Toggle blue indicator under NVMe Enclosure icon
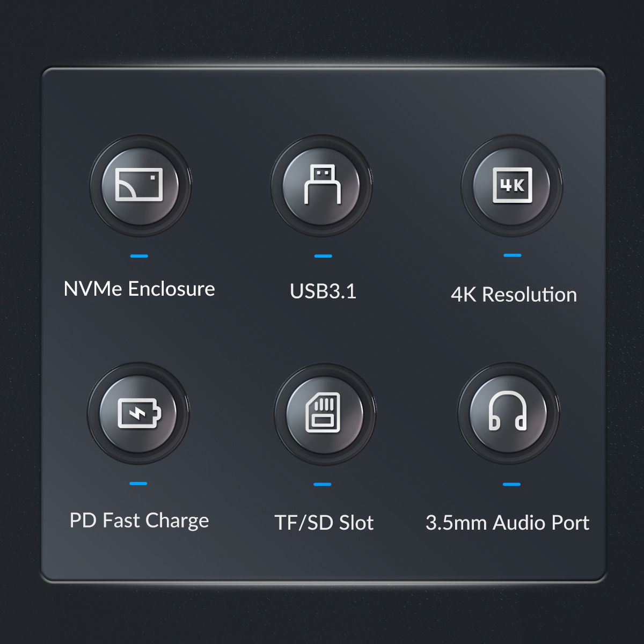 pyautogui.click(x=139, y=256)
